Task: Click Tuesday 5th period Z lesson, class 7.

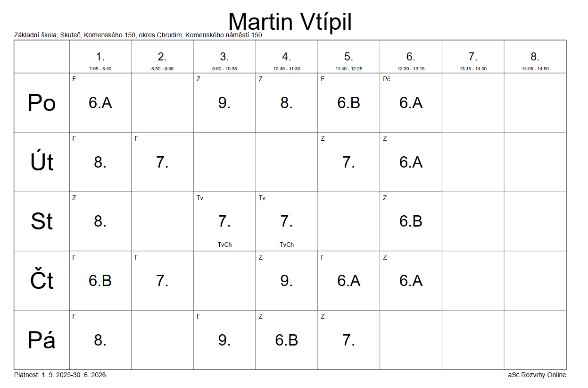Action: tap(348, 162)
